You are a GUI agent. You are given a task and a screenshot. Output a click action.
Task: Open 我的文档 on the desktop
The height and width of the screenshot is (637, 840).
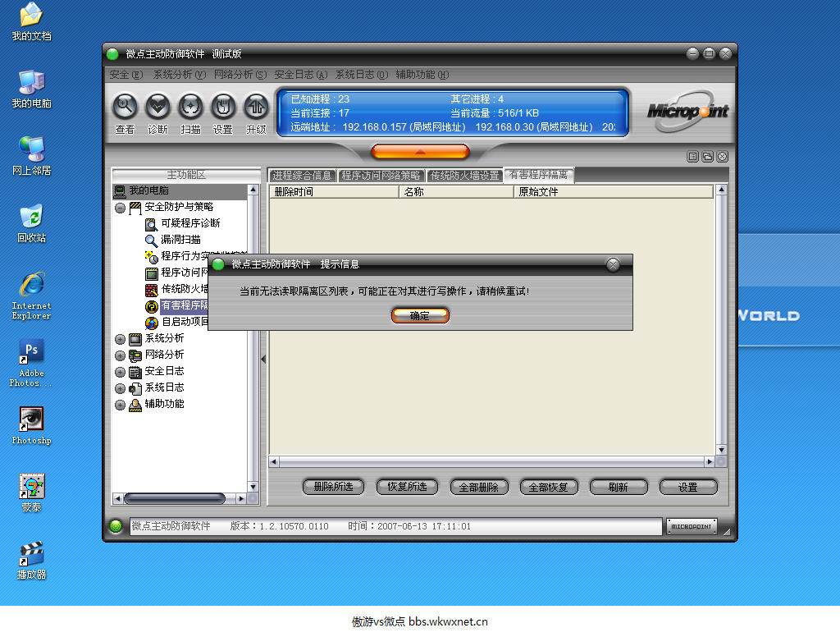[x=32, y=22]
